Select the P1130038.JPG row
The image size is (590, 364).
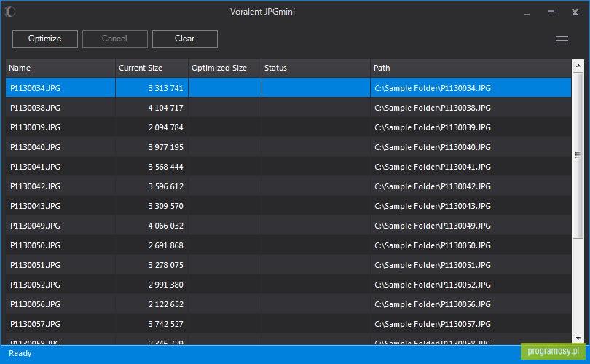click(x=288, y=108)
